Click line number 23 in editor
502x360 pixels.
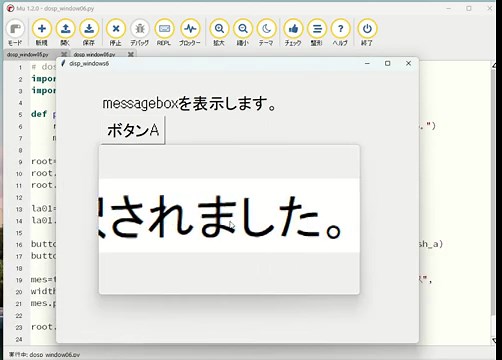coord(19,328)
